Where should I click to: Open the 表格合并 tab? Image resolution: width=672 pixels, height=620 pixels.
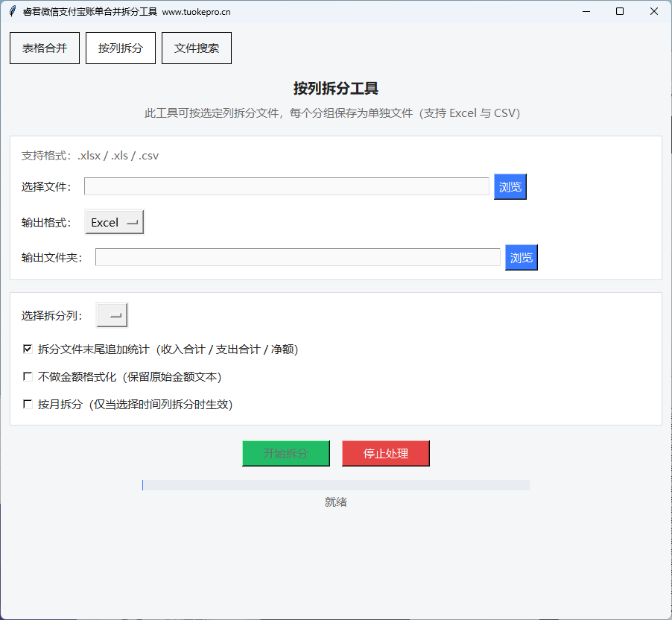[45, 48]
